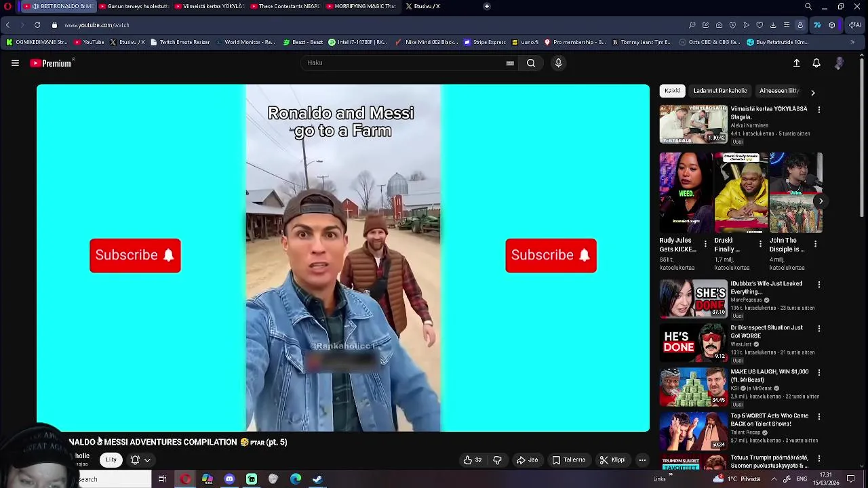
Task: Open a new browser tab with plus
Action: [x=486, y=6]
